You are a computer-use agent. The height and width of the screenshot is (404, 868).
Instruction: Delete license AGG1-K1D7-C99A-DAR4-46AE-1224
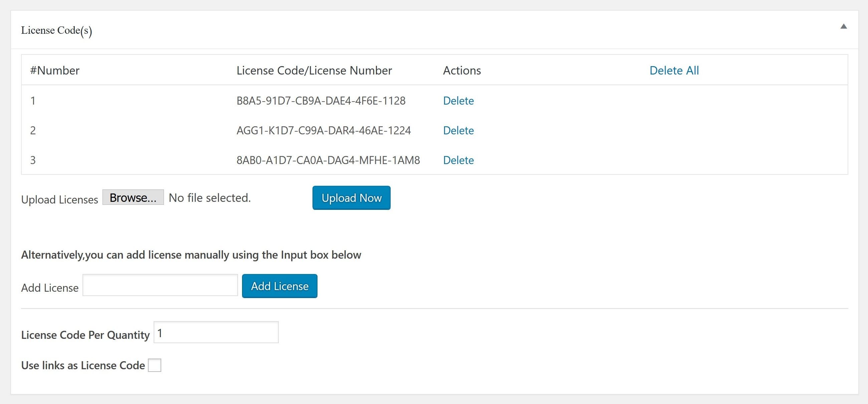458,131
